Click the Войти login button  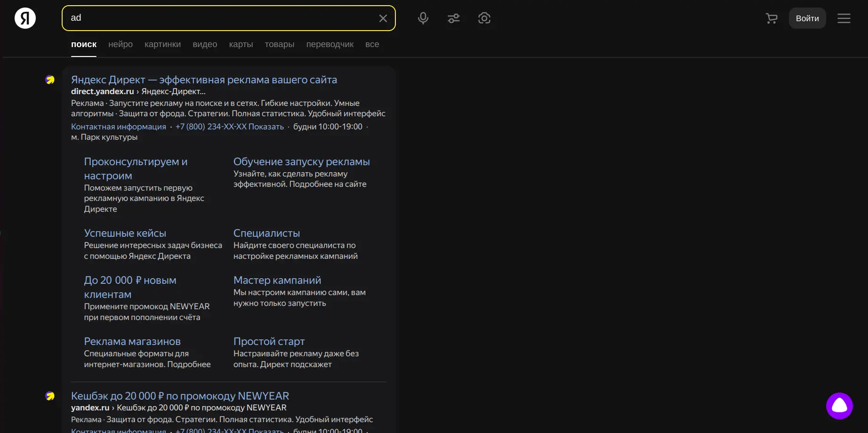point(807,18)
